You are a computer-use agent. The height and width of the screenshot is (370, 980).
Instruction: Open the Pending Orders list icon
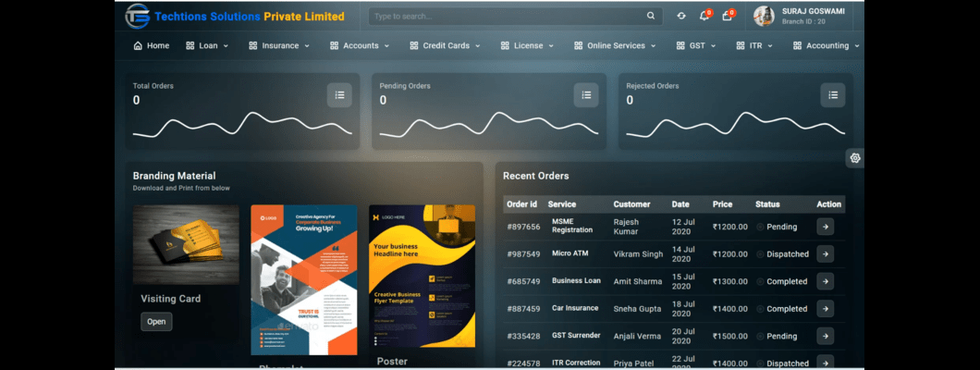coord(586,94)
